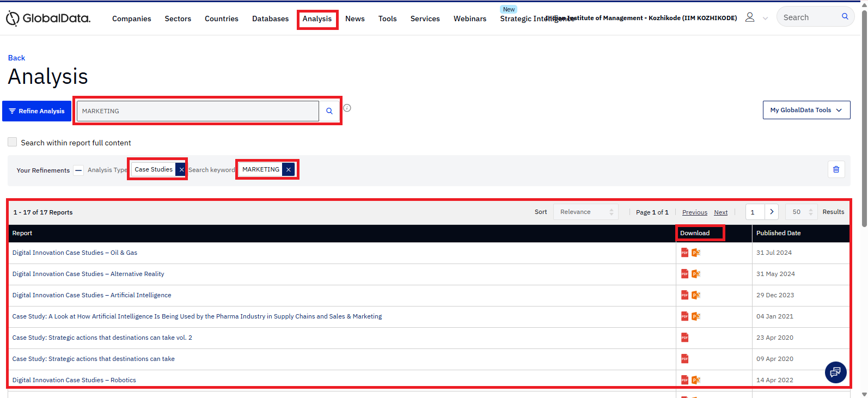Open the chat support bubble
Image resolution: width=868 pixels, height=398 pixels.
click(x=835, y=372)
